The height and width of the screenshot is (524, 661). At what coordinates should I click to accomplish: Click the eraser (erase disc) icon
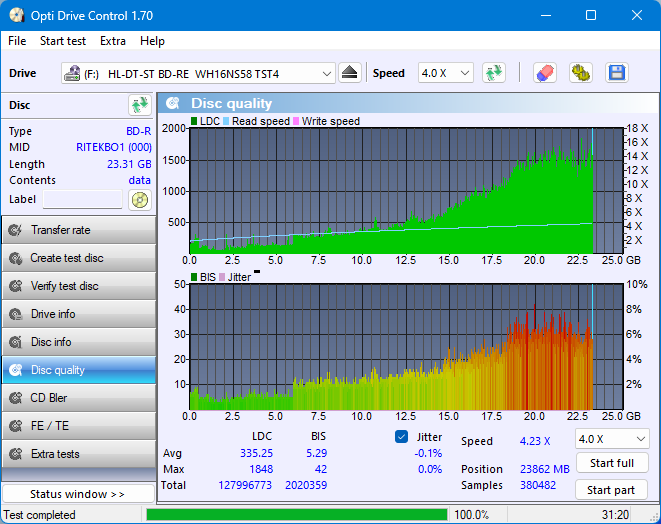tap(545, 73)
